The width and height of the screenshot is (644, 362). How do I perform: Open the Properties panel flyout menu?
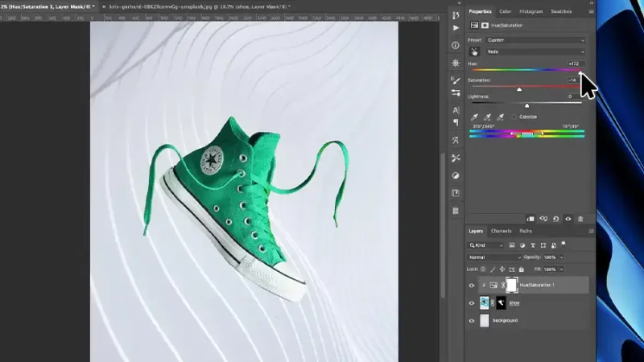pos(591,12)
